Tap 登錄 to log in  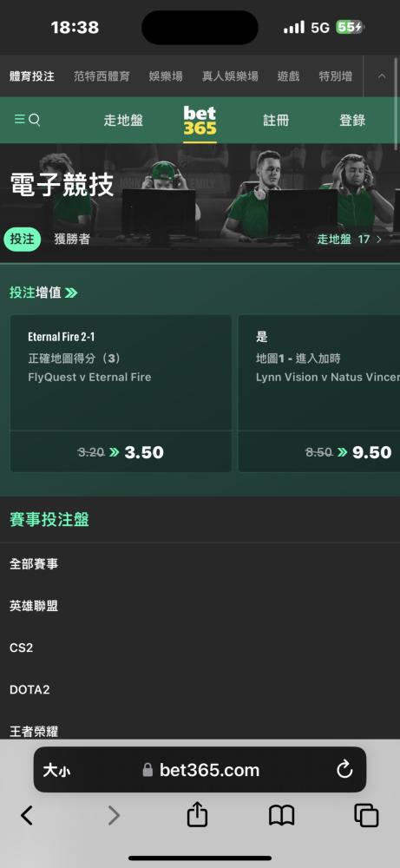pos(352,120)
